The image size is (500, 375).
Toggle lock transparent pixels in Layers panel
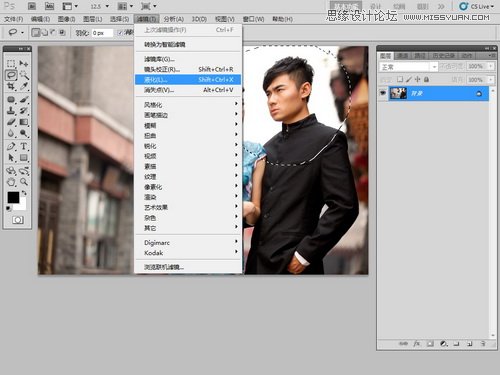pyautogui.click(x=400, y=79)
